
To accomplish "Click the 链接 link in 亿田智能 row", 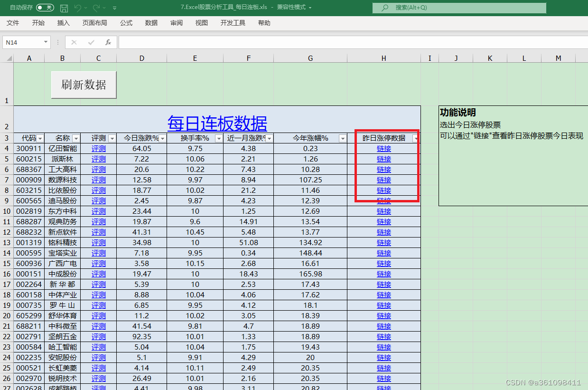I will coord(384,148).
